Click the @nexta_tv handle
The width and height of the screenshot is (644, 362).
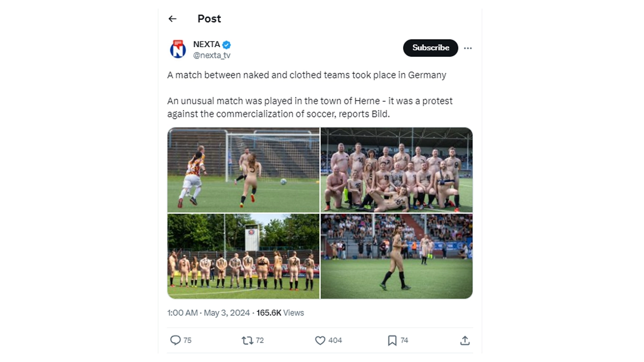click(x=211, y=55)
